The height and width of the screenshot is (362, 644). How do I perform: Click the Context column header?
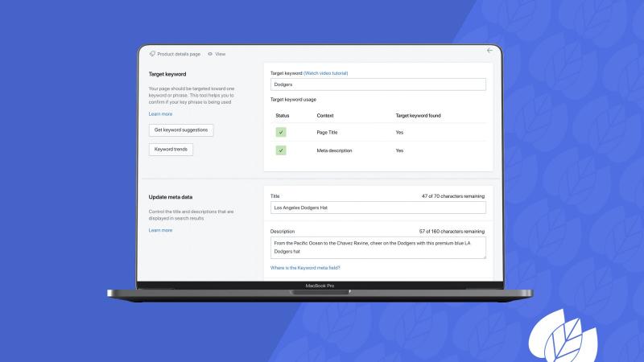tap(325, 116)
